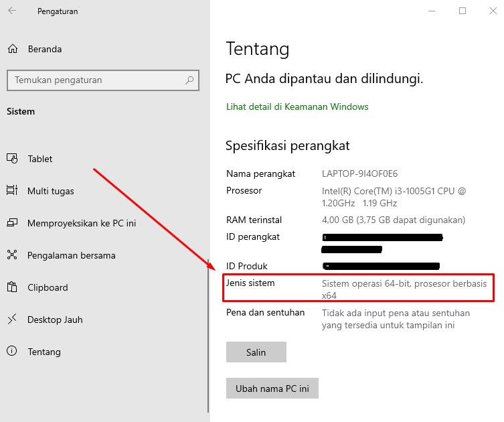Open Lihat detail di Keamanan Windows link
Screen dimensions: 504x422
click(297, 107)
